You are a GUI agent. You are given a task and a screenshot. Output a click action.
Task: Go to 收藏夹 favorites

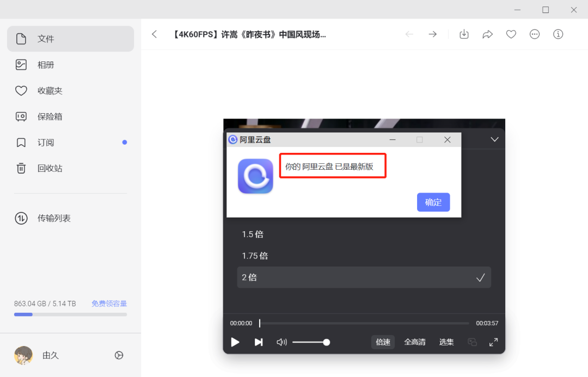coord(70,91)
